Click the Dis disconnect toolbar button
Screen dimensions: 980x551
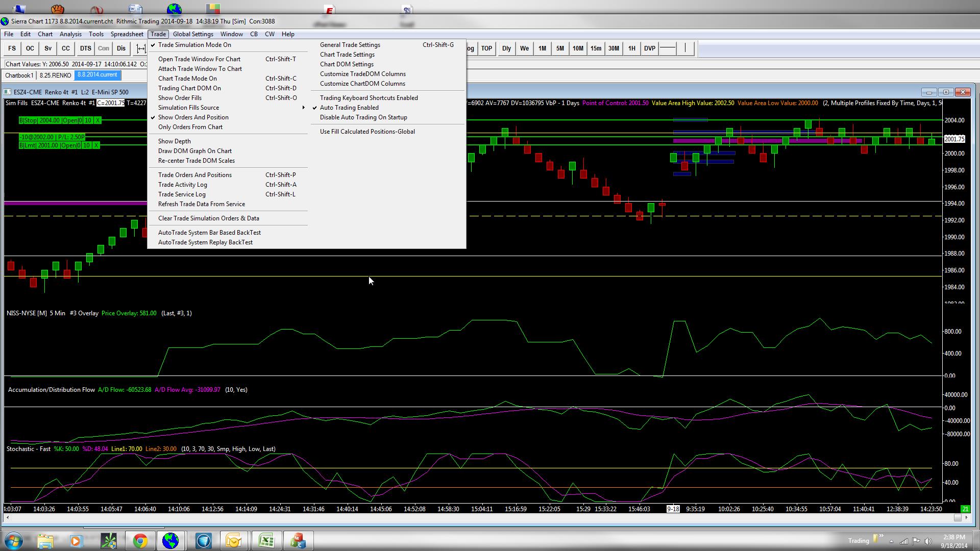pos(121,48)
